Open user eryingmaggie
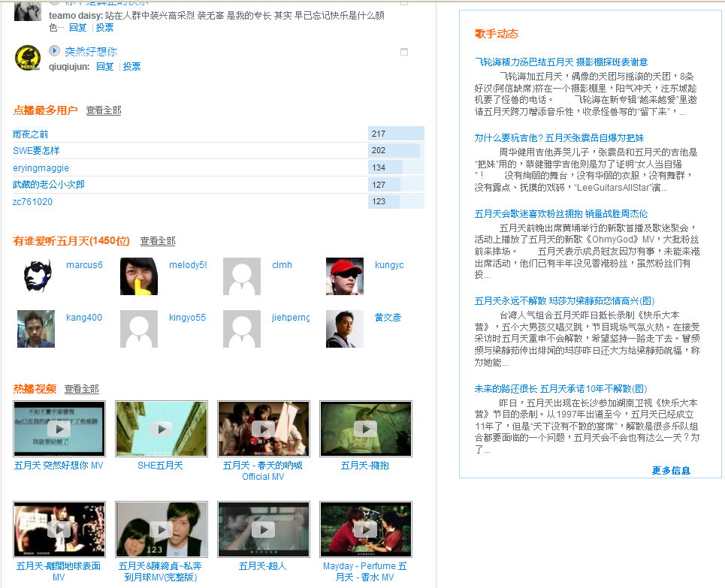 (x=41, y=167)
